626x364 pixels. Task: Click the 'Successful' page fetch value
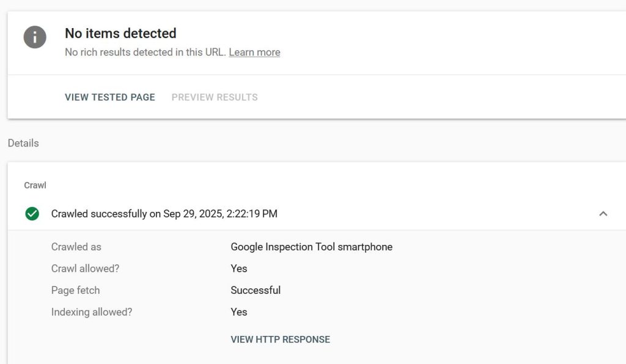coord(256,290)
